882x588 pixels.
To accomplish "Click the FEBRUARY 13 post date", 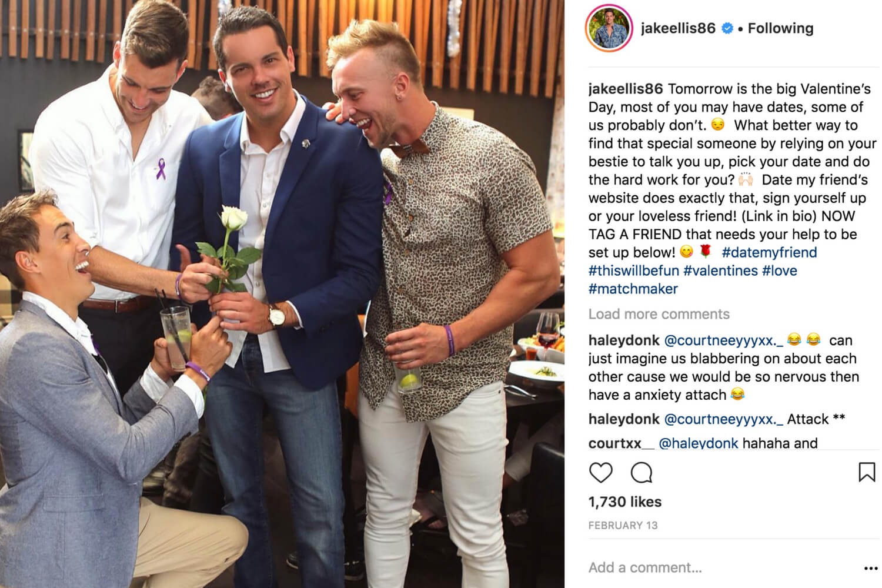I will 623,525.
